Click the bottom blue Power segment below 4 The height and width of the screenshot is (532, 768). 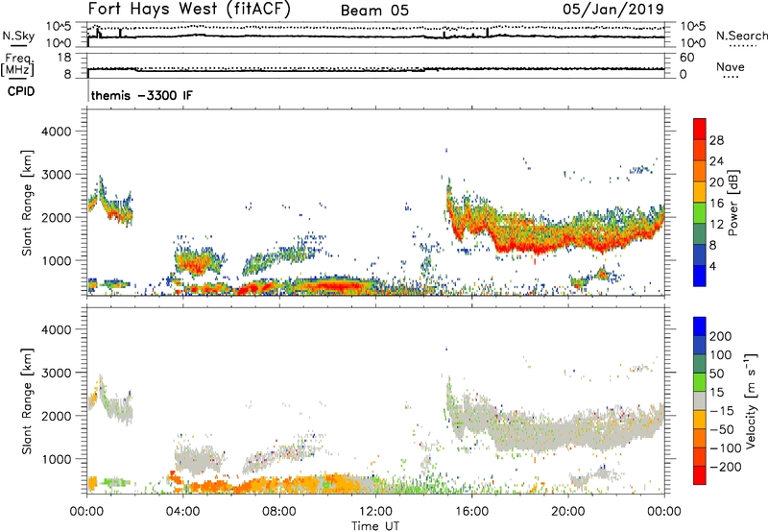[x=700, y=276]
